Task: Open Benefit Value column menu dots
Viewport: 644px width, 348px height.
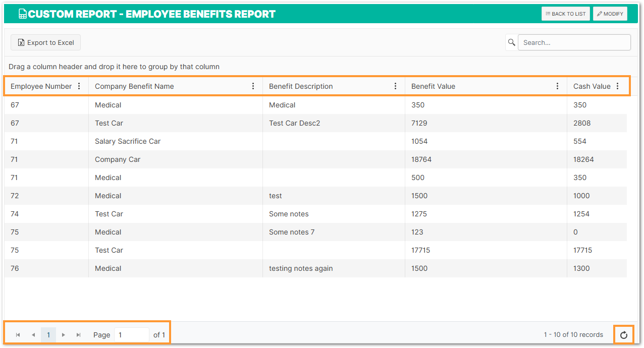Action: [558, 86]
